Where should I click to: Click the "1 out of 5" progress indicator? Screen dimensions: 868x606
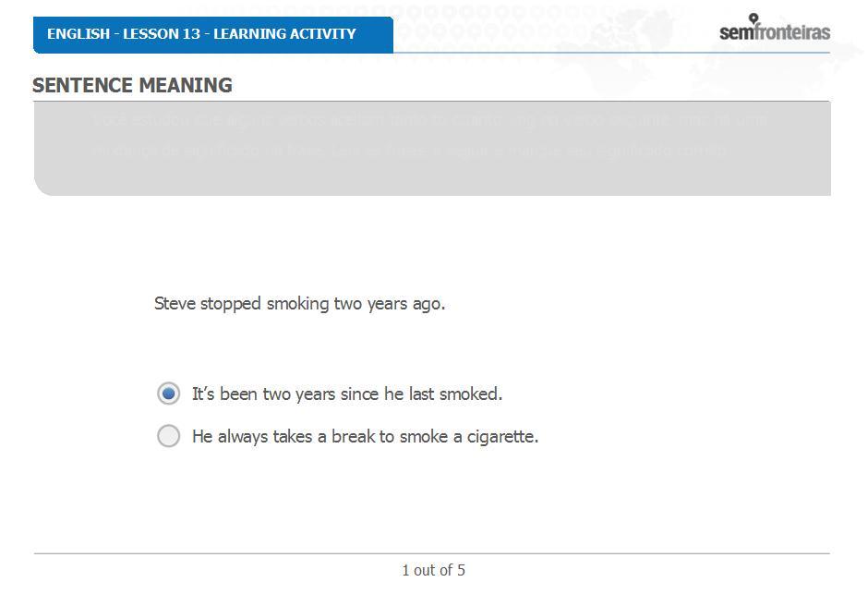pyautogui.click(x=433, y=570)
